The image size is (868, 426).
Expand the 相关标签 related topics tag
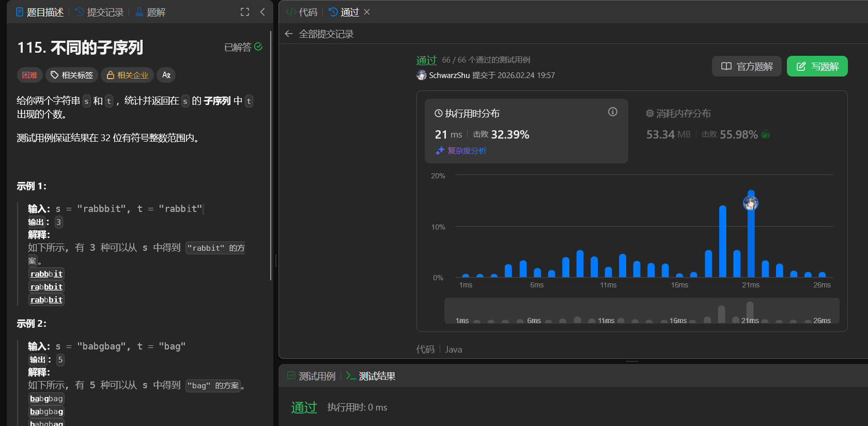pyautogui.click(x=72, y=75)
